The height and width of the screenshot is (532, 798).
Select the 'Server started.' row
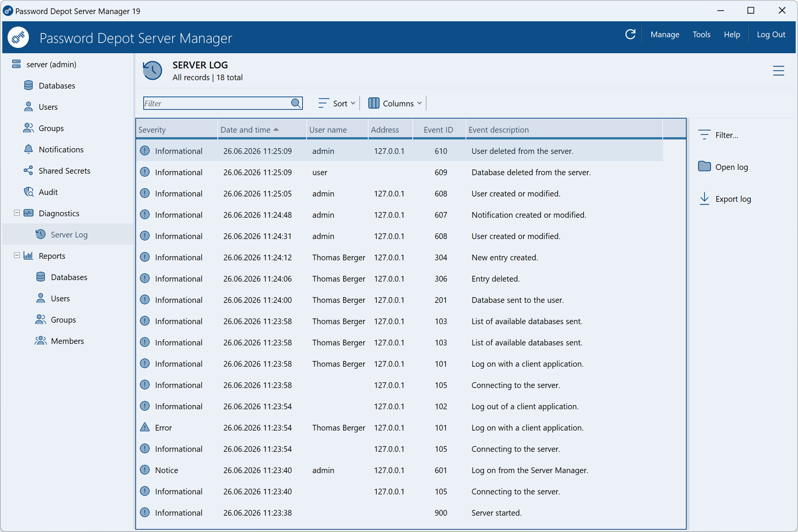(x=399, y=512)
